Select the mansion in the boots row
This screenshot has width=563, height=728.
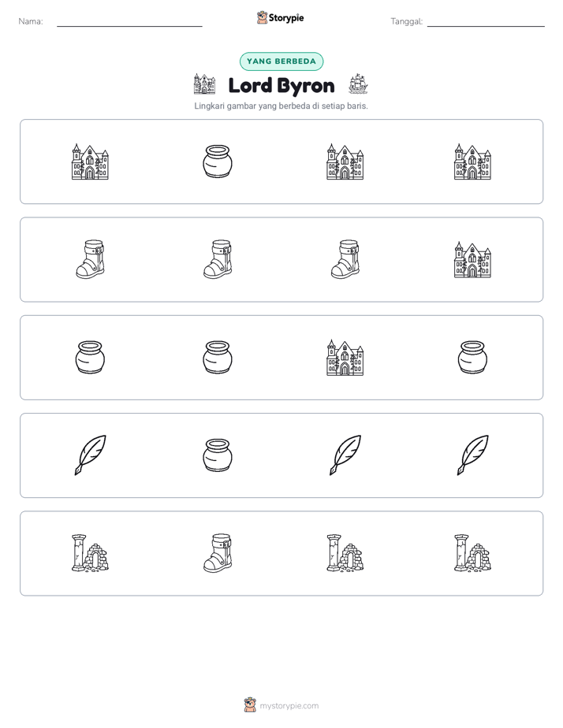click(472, 259)
